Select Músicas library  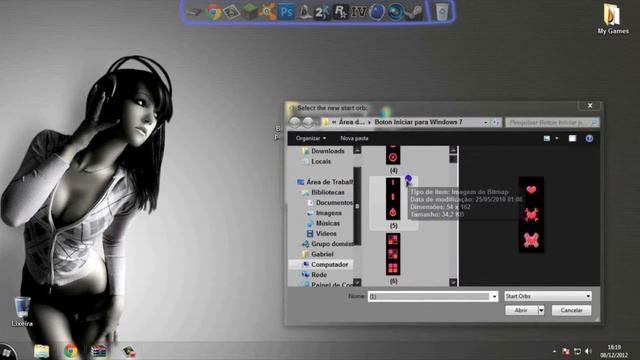tap(324, 223)
